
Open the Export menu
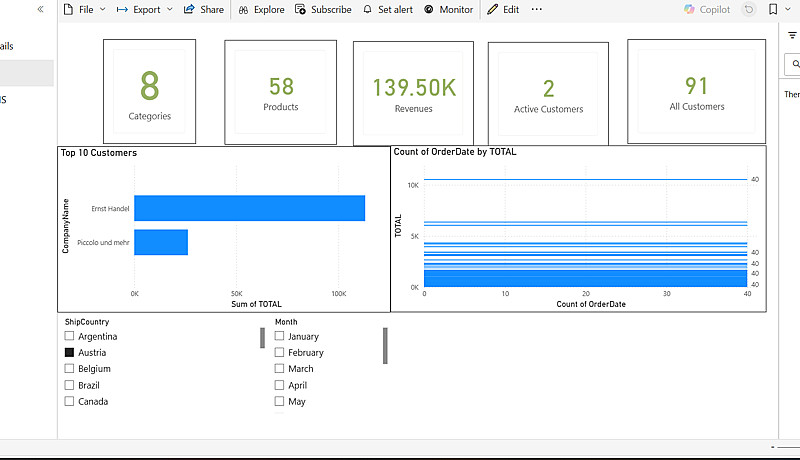coord(145,9)
